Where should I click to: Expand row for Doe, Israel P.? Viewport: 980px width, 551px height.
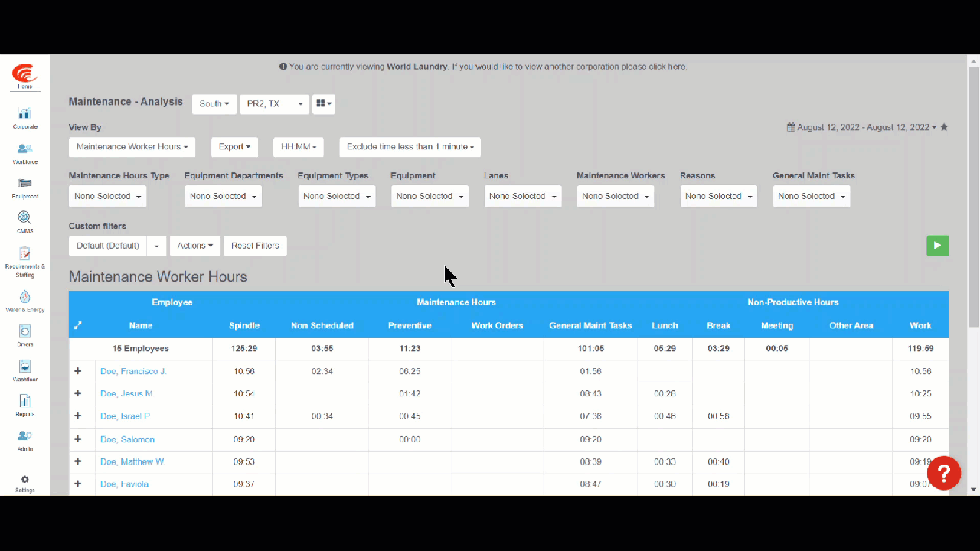pyautogui.click(x=77, y=416)
